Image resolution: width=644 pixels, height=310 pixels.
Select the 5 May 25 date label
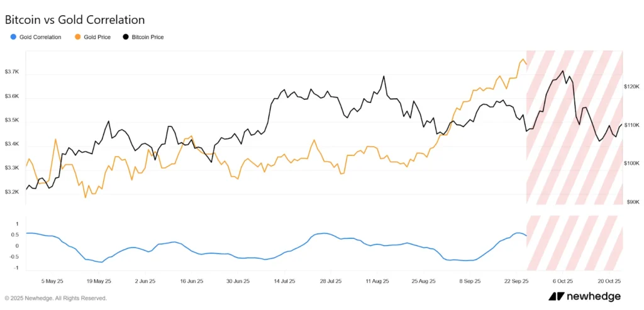(52, 281)
